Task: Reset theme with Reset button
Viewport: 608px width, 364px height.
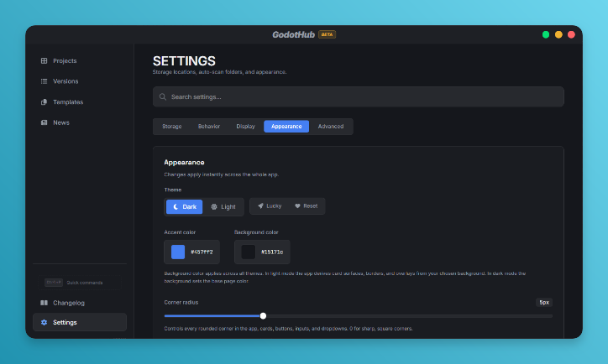Action: (x=306, y=206)
